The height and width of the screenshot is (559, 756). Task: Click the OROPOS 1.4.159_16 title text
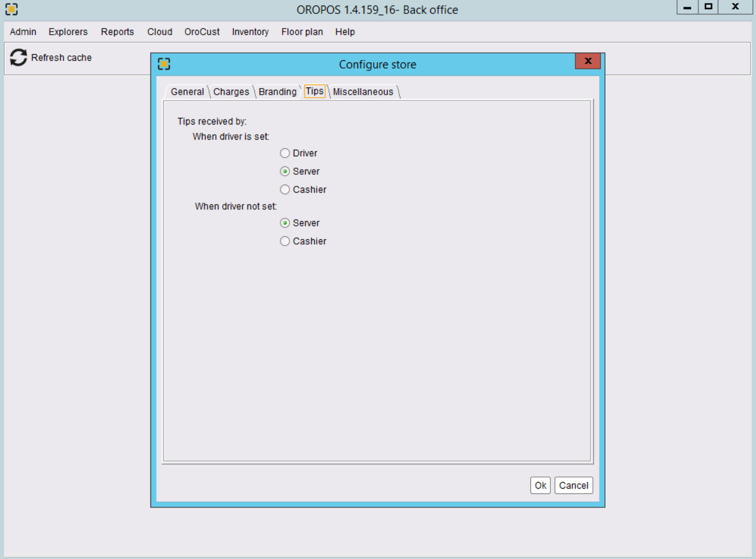pos(377,10)
